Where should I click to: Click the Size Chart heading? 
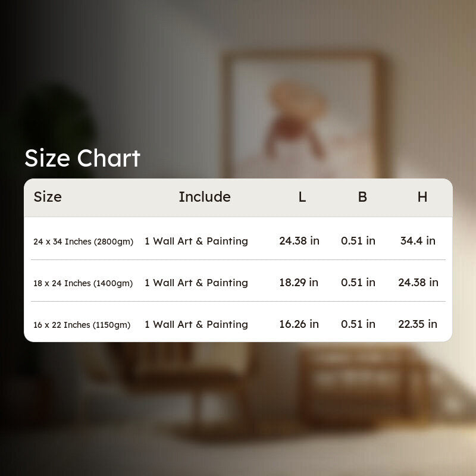(82, 158)
